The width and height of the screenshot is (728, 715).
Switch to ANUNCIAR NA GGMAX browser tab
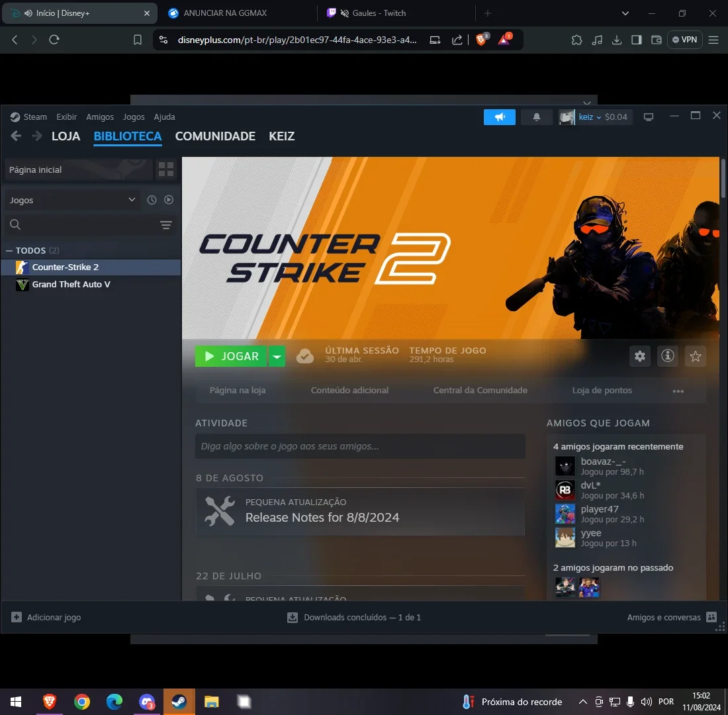pos(238,13)
